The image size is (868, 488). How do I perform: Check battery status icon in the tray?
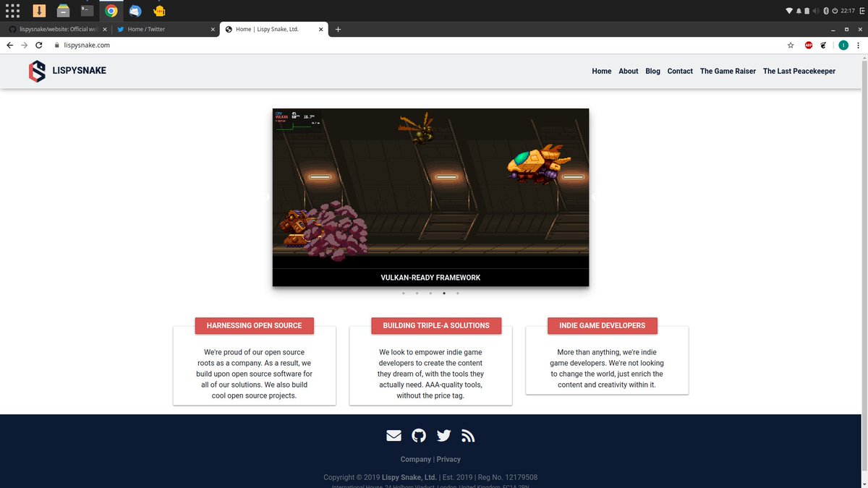pyautogui.click(x=807, y=11)
